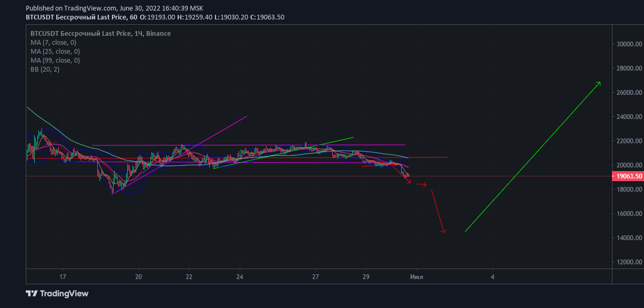Click the MA (7, close, 0) indicator legend
The height and width of the screenshot is (308, 644).
53,43
